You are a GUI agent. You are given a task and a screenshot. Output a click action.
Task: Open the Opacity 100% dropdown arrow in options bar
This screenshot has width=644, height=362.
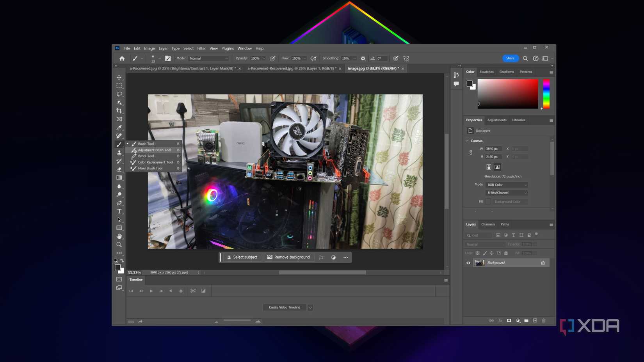click(x=264, y=59)
